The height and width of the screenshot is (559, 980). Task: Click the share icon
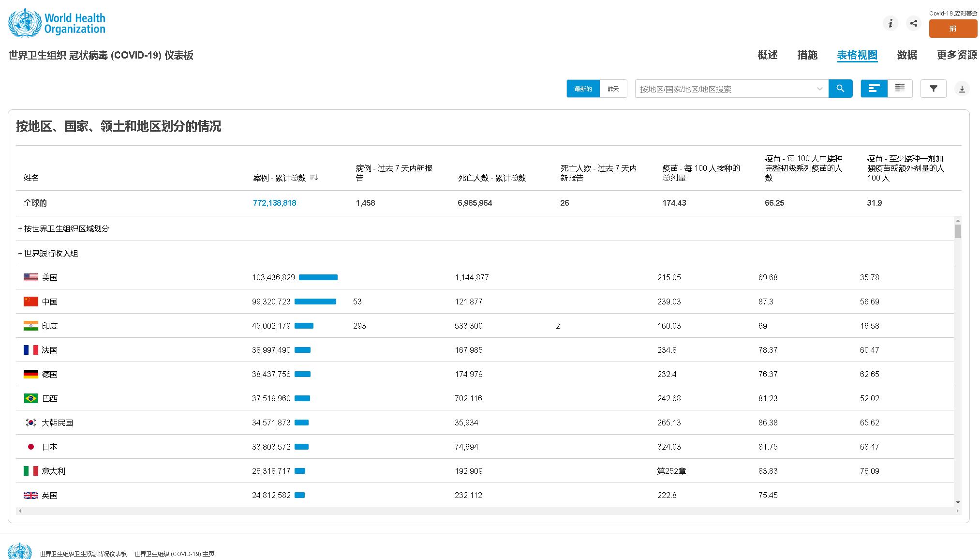(914, 23)
